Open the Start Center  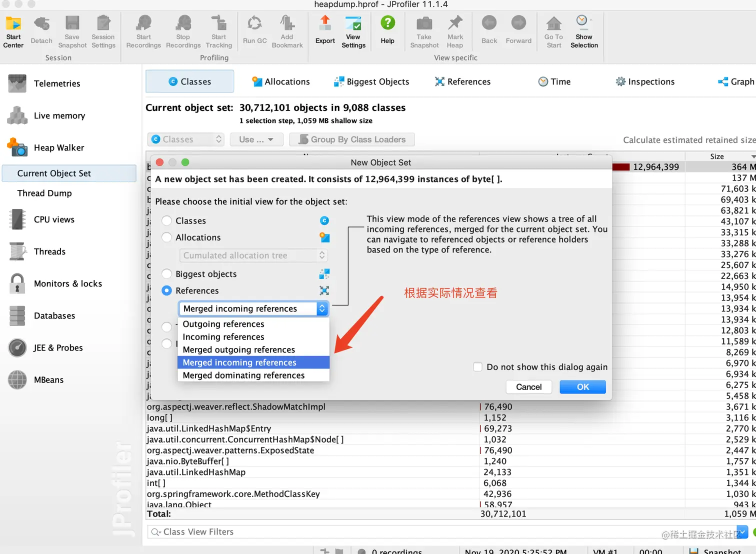[13, 32]
